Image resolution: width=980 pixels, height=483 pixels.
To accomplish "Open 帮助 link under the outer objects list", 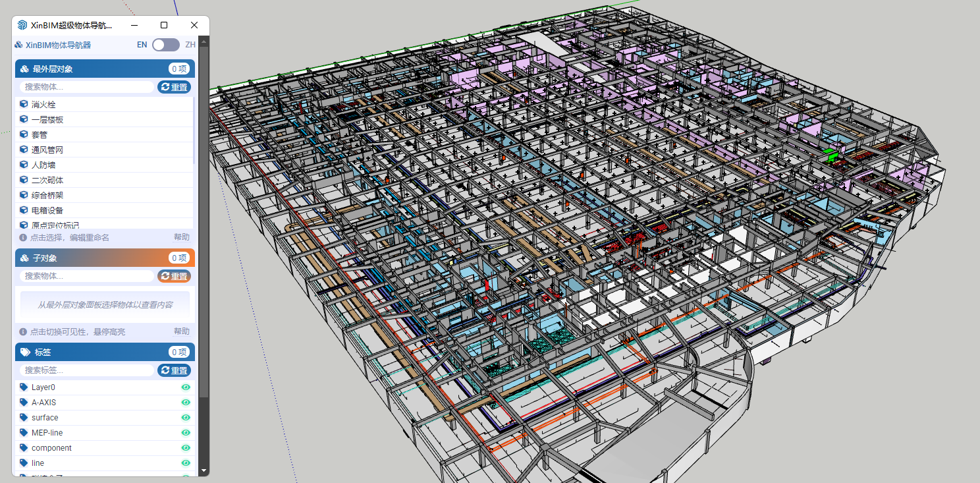I will pyautogui.click(x=181, y=237).
